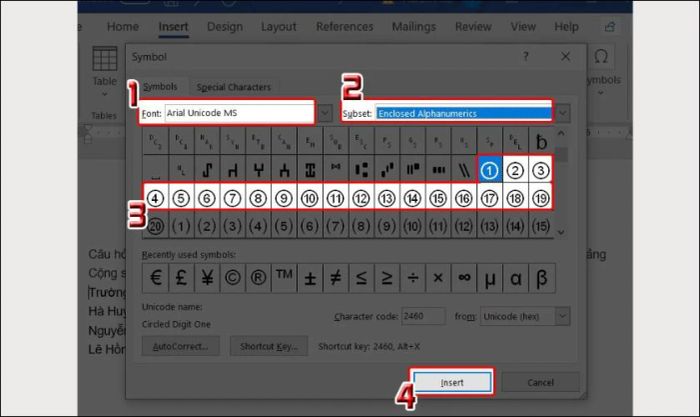Pick the less-than-or-equal ≤ recent symbol
This screenshot has height=417, width=700.
pyautogui.click(x=361, y=278)
